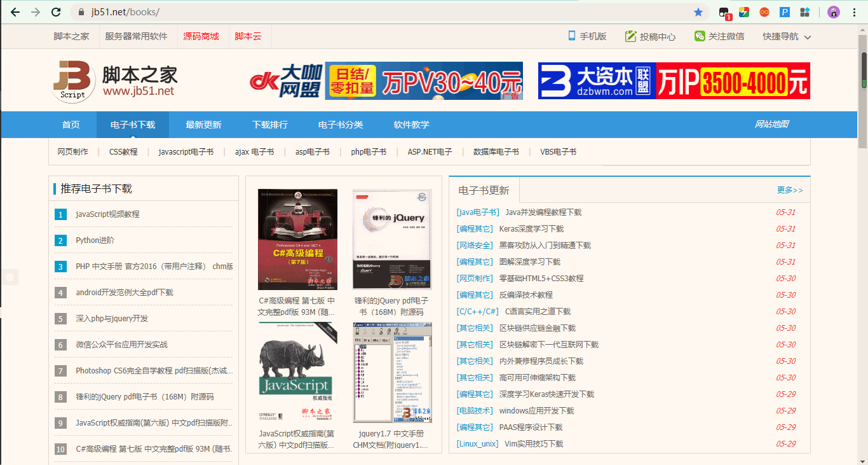The width and height of the screenshot is (868, 465).
Task: Click the jquery1.7 CHM screenshot thumbnail
Action: coord(392,372)
